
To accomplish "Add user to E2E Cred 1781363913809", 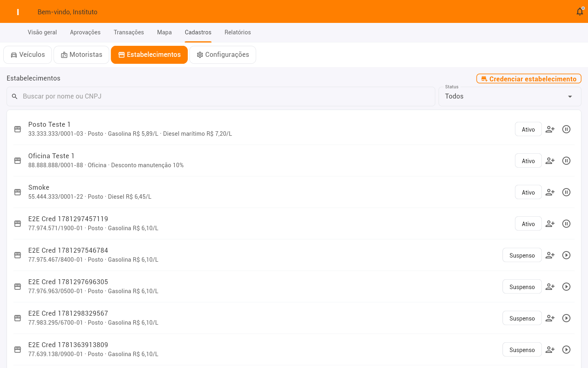I will (x=550, y=350).
